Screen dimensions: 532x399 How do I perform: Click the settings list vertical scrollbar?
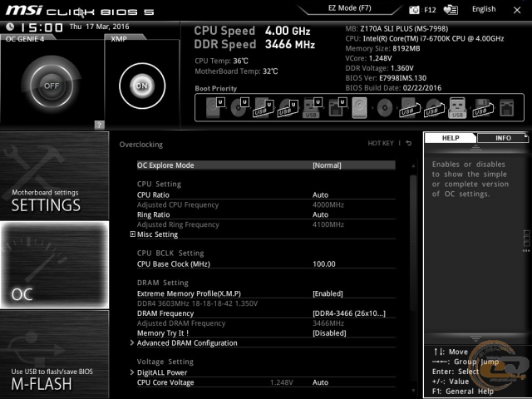point(413,242)
